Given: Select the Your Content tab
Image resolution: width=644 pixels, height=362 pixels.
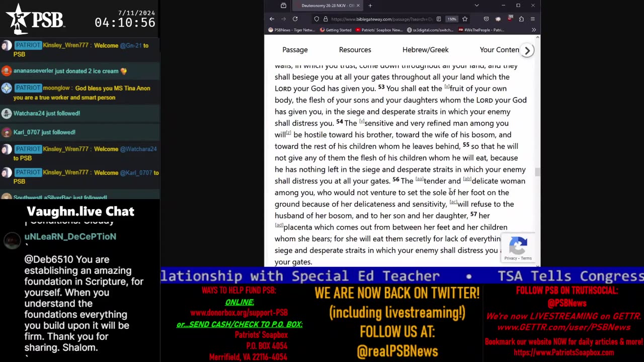Looking at the screenshot, I should pyautogui.click(x=500, y=50).
